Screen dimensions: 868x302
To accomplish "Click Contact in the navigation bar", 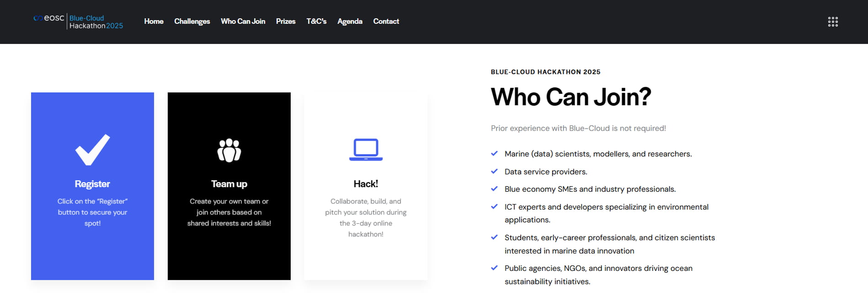I will tap(386, 22).
